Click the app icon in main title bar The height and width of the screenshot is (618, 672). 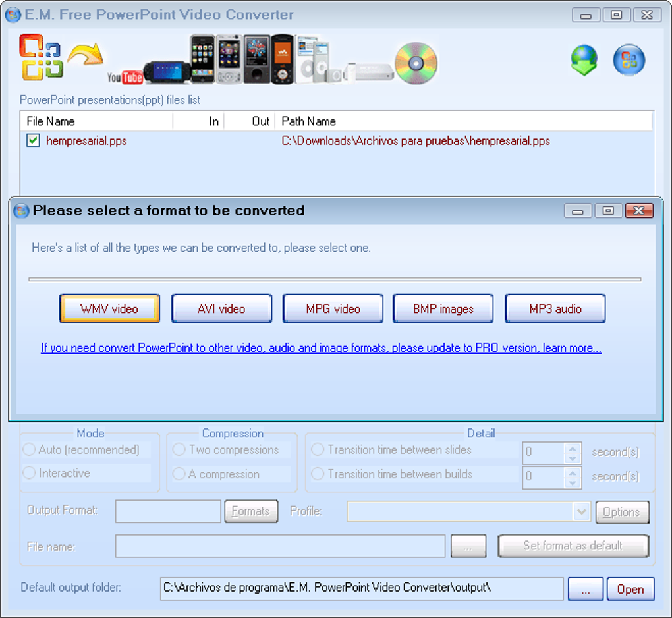(x=13, y=15)
